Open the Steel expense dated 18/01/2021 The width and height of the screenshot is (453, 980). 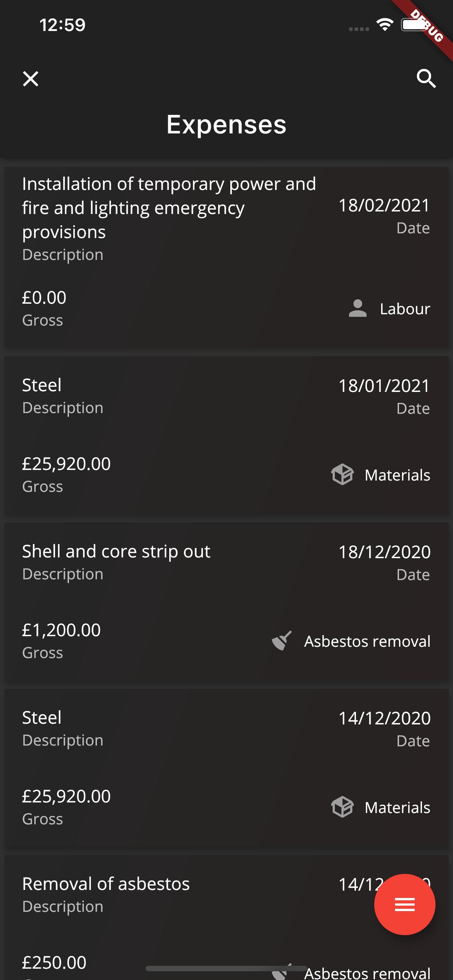226,437
